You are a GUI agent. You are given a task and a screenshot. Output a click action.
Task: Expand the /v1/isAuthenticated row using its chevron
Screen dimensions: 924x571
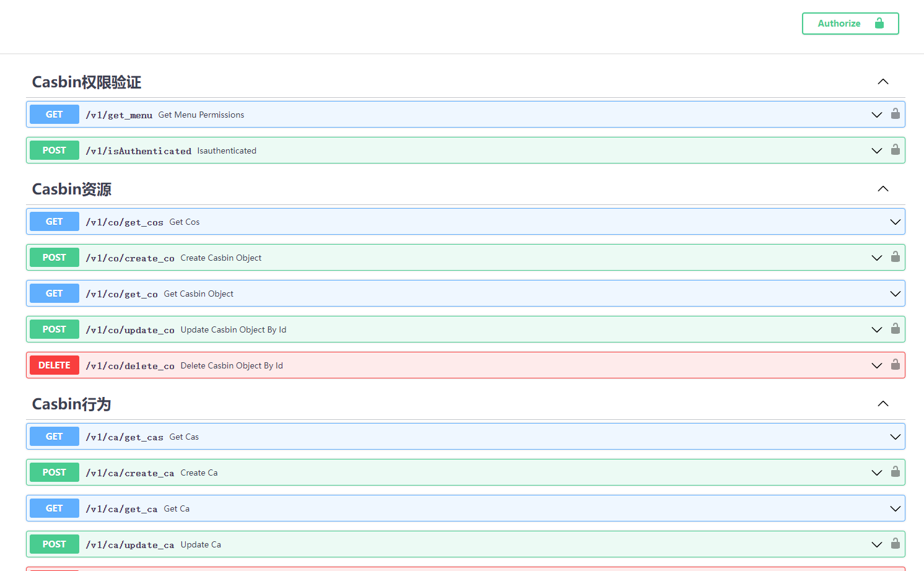(877, 150)
